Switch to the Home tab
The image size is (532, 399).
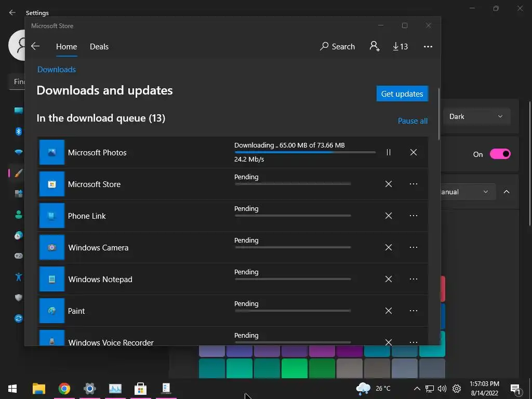66,46
